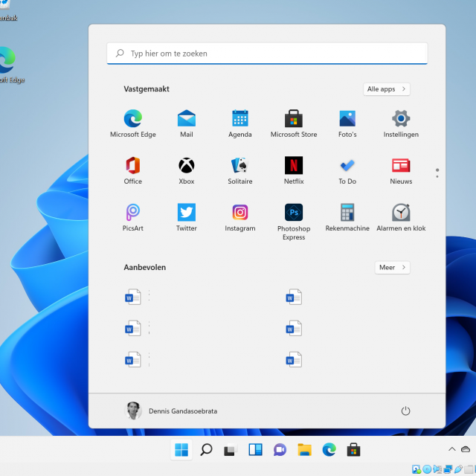Launch the Foto's app

click(347, 123)
